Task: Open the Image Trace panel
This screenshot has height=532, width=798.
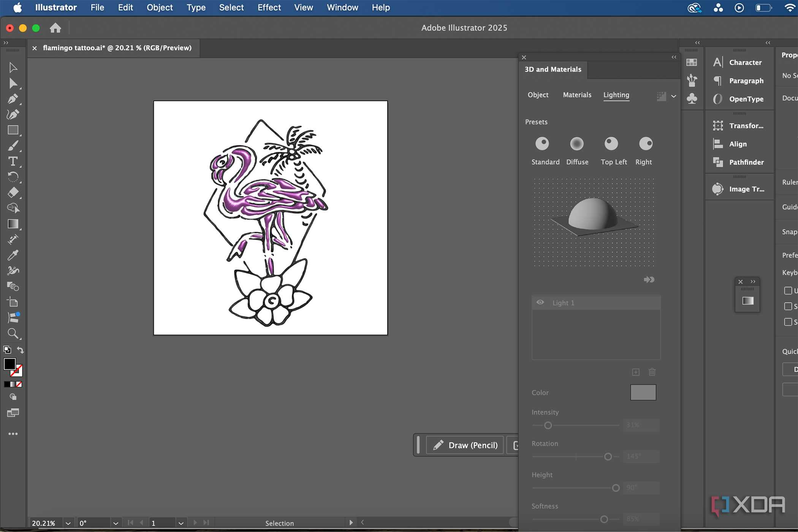Action: [x=738, y=189]
